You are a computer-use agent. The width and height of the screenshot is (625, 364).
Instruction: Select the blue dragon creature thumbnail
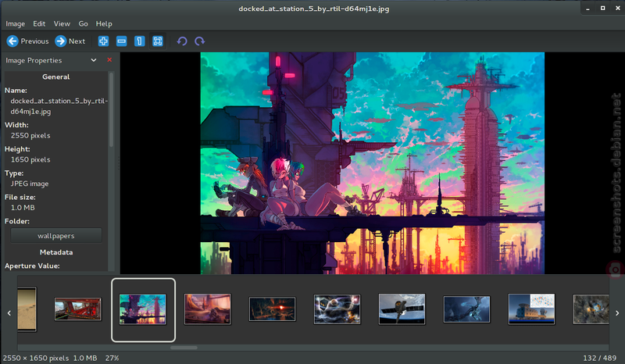pyautogui.click(x=466, y=309)
